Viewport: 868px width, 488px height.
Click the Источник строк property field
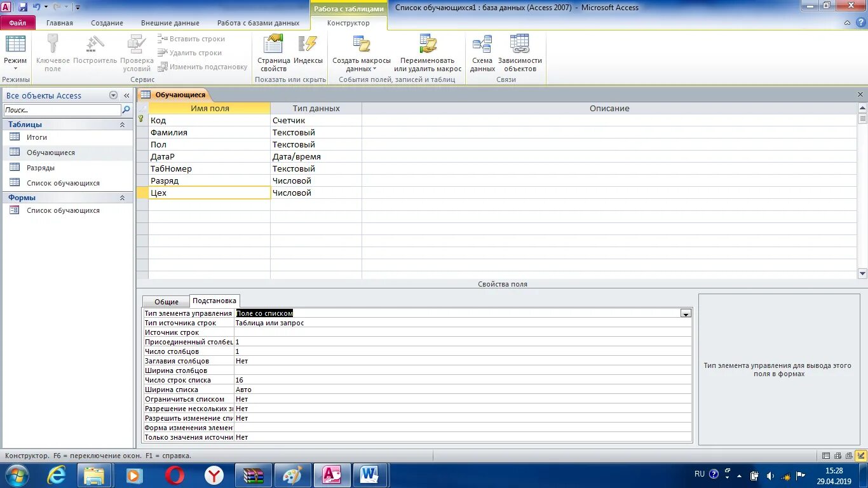(x=463, y=332)
